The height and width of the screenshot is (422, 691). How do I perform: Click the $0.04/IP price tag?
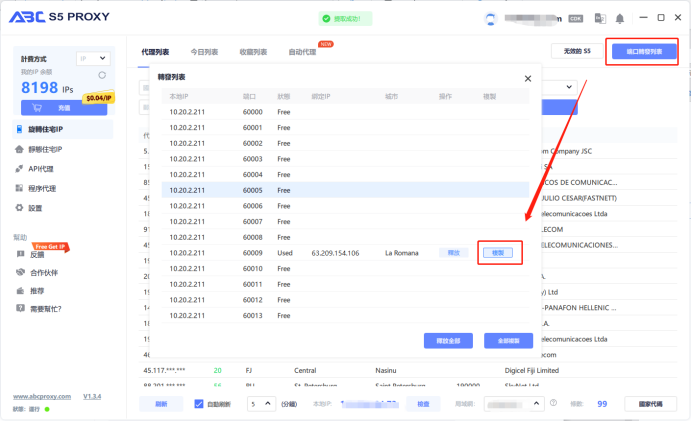98,98
